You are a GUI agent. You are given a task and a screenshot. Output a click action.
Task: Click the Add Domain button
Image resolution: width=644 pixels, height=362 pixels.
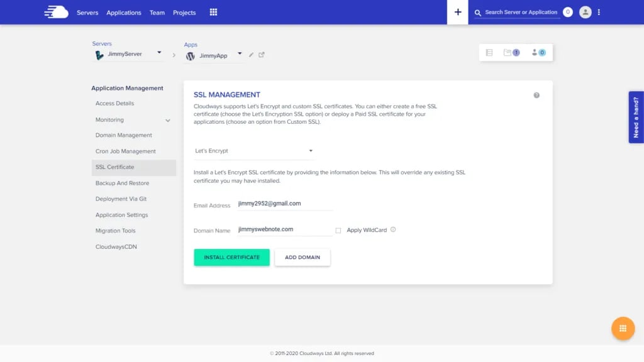tap(303, 257)
